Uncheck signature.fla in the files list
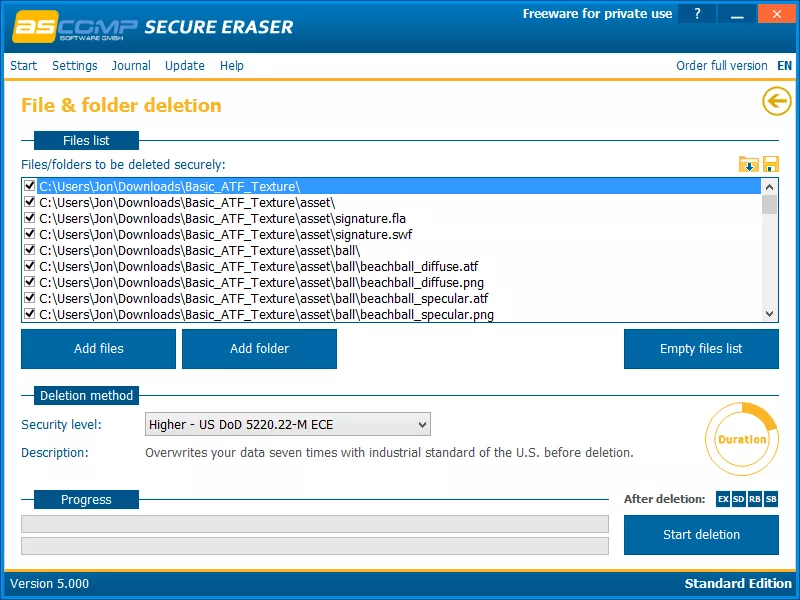This screenshot has width=800, height=600. tap(30, 218)
